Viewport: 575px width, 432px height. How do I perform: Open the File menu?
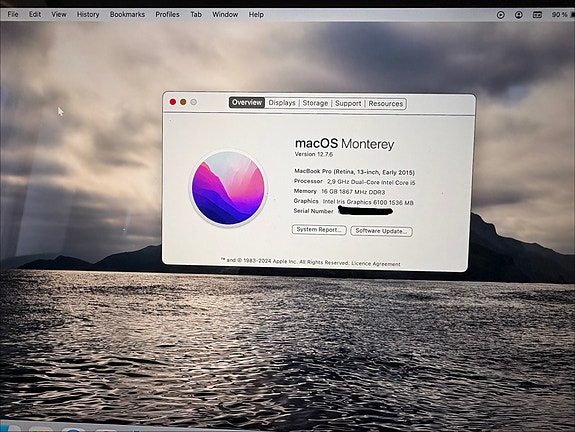click(13, 14)
